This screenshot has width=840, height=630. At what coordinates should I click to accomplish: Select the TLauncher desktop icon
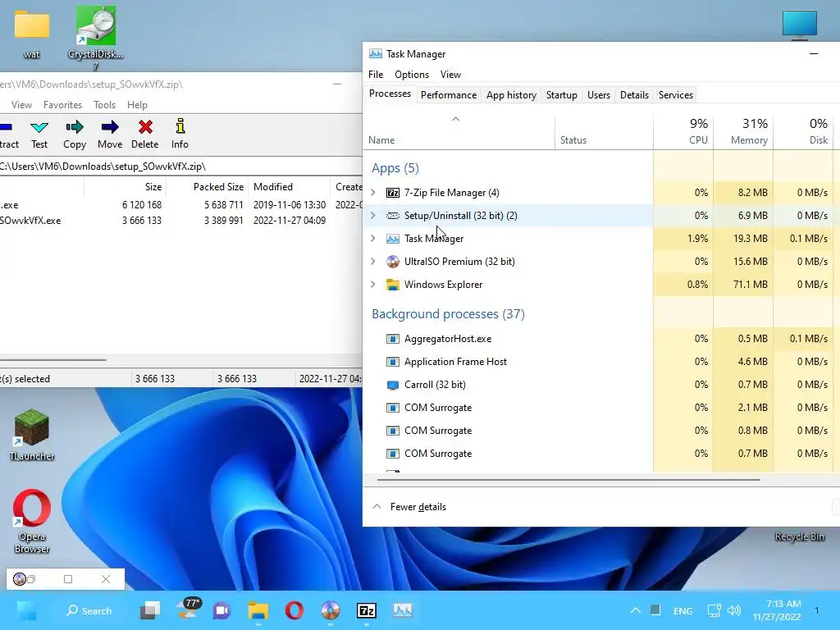pos(32,435)
